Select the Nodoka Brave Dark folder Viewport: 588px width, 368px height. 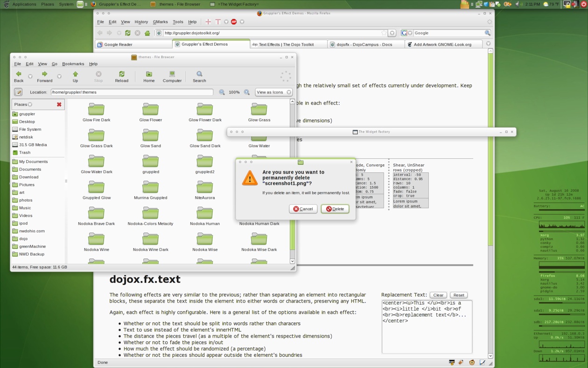[96, 216]
